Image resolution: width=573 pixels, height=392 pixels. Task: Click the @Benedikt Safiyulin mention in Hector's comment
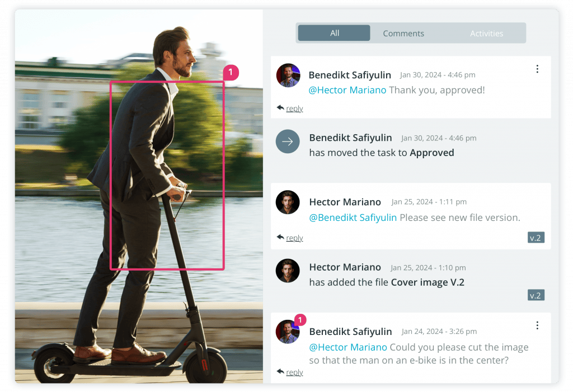[x=353, y=218]
